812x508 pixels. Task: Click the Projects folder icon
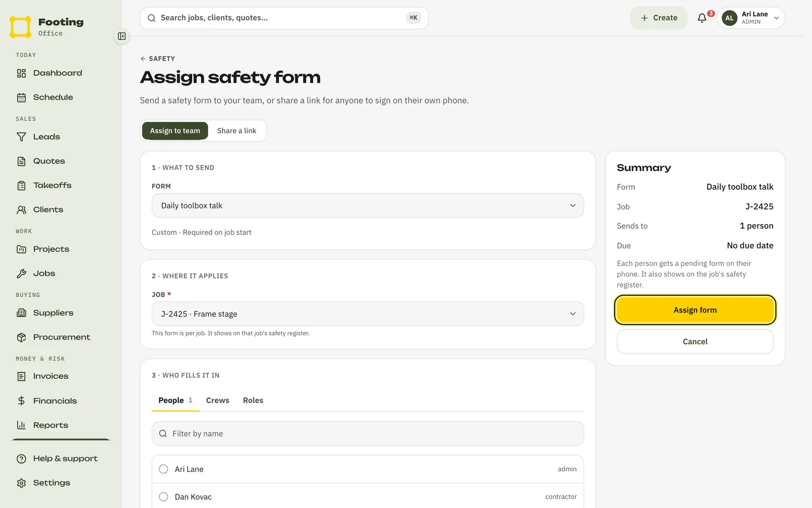click(x=21, y=249)
